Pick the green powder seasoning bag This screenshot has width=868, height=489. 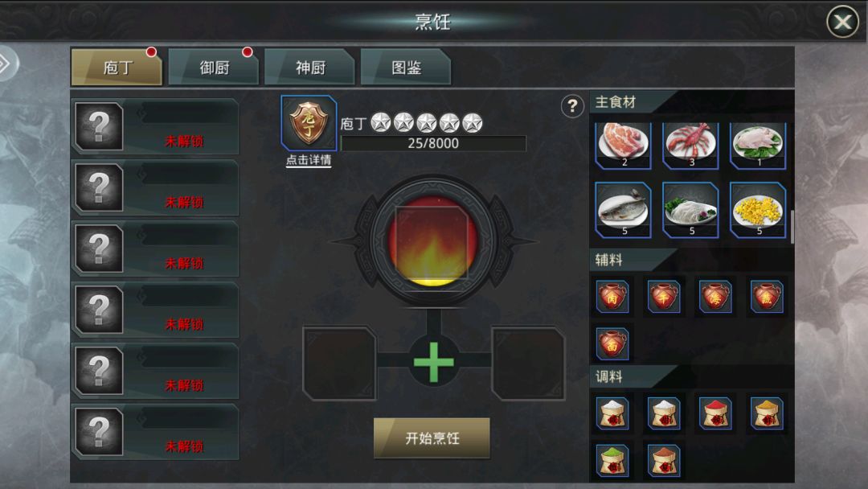click(x=612, y=460)
